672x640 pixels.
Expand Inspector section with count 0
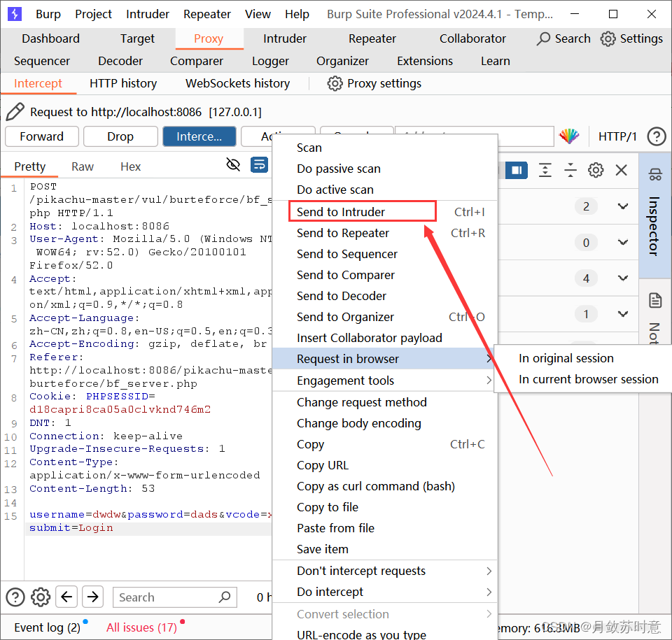point(623,243)
